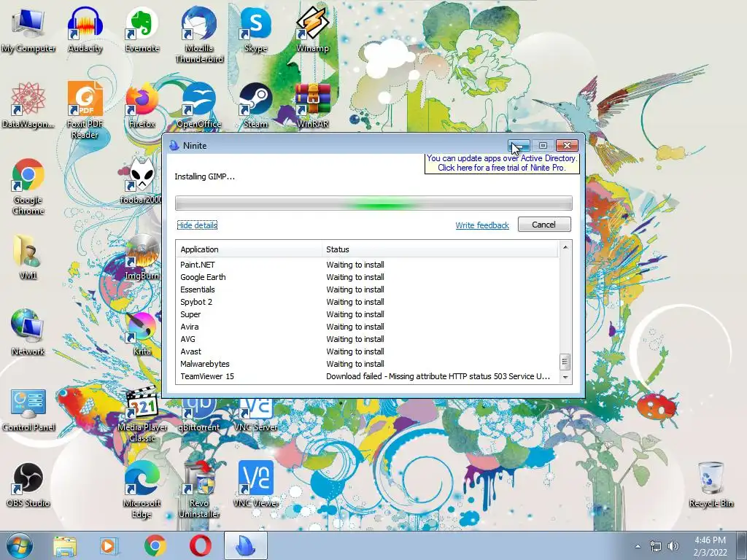Select the Microsoft Edge desktop shortcut
Screen dimensions: 747x560
142,489
